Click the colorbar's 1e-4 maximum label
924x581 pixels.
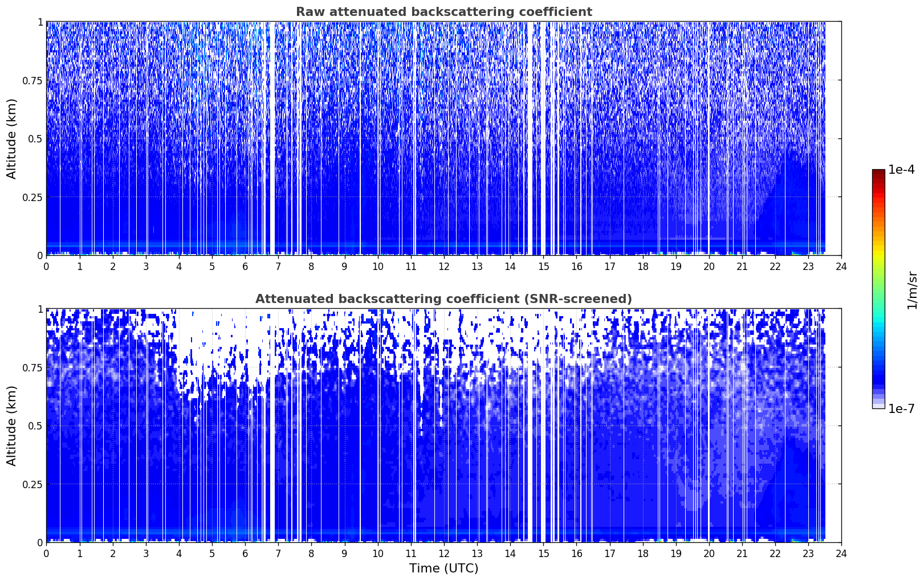pos(901,170)
